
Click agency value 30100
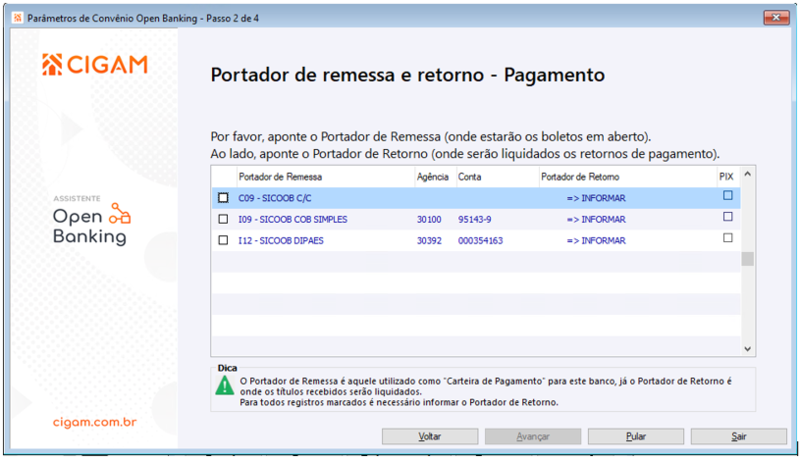click(429, 219)
